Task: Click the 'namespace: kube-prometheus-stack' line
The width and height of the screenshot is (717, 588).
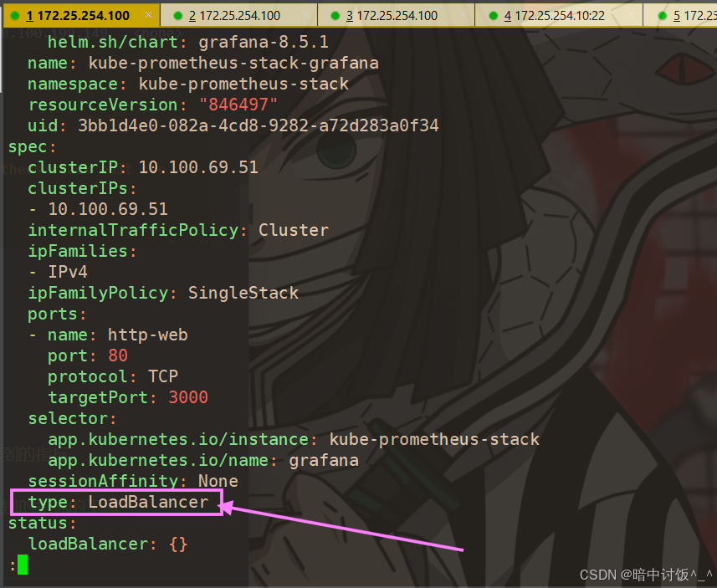Action: tap(188, 84)
